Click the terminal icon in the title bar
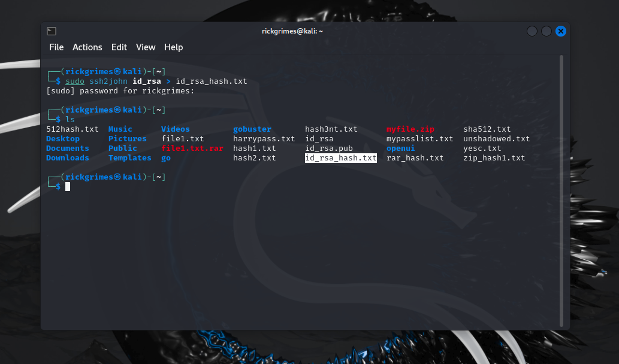 pos(52,31)
